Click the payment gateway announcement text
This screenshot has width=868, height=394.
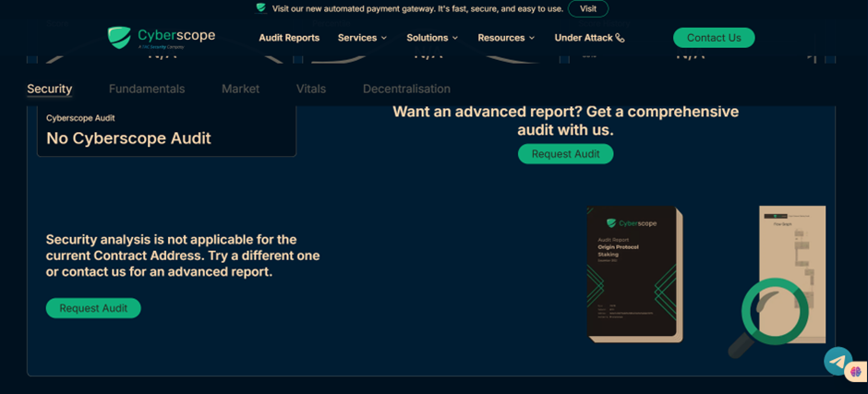coord(417,9)
